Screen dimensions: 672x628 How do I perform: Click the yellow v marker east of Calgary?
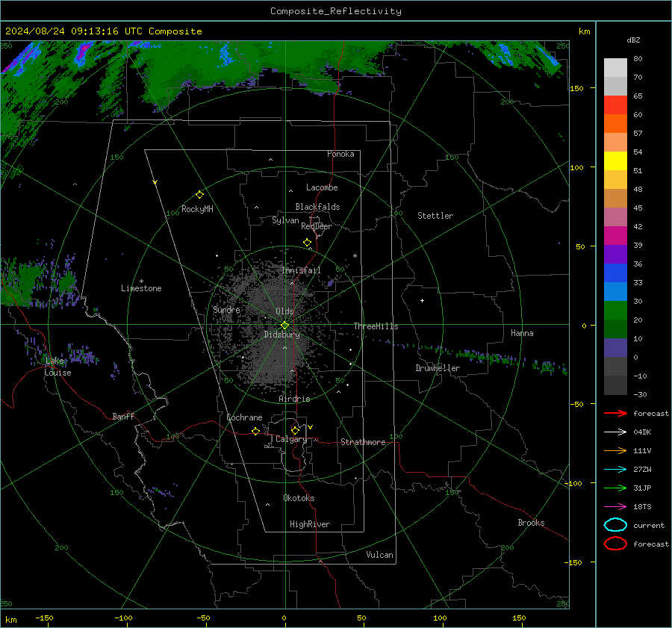(x=311, y=427)
